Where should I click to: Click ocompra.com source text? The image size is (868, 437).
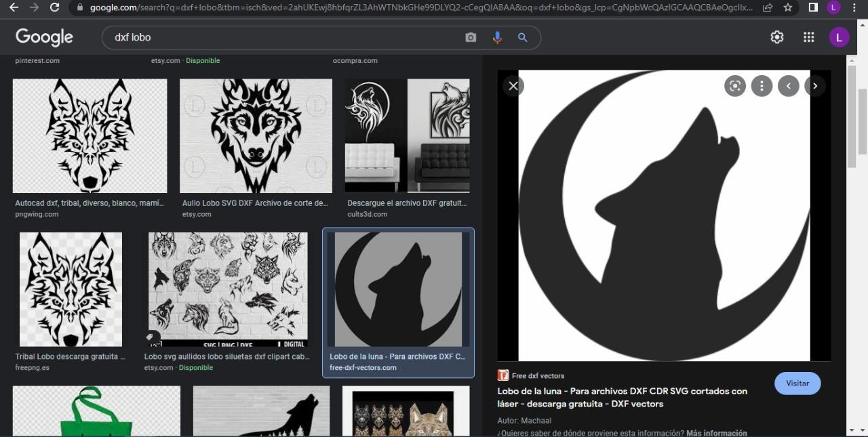tap(355, 60)
